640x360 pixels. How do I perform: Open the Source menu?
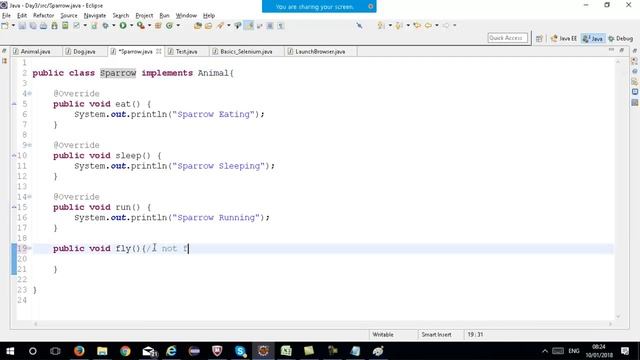click(69, 16)
